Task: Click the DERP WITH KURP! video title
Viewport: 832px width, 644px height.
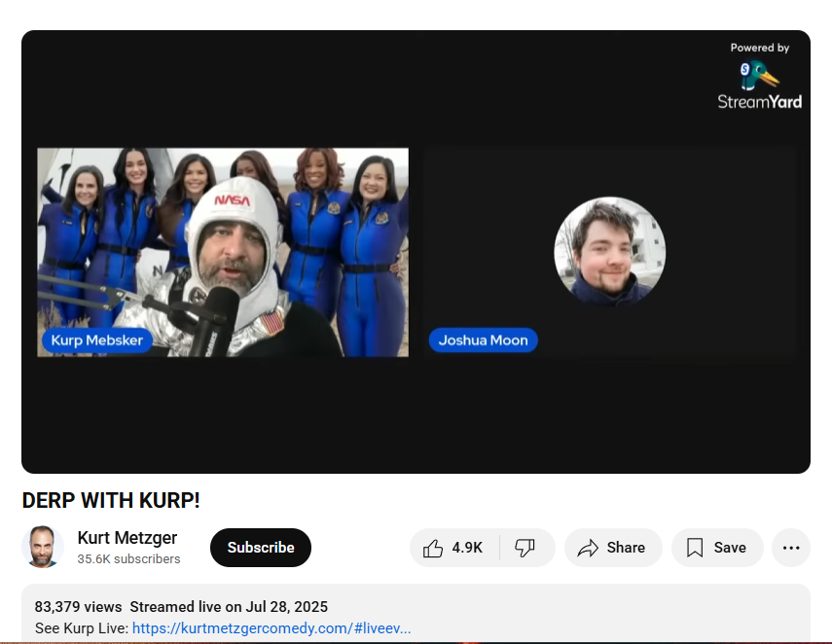Action: coord(111,500)
